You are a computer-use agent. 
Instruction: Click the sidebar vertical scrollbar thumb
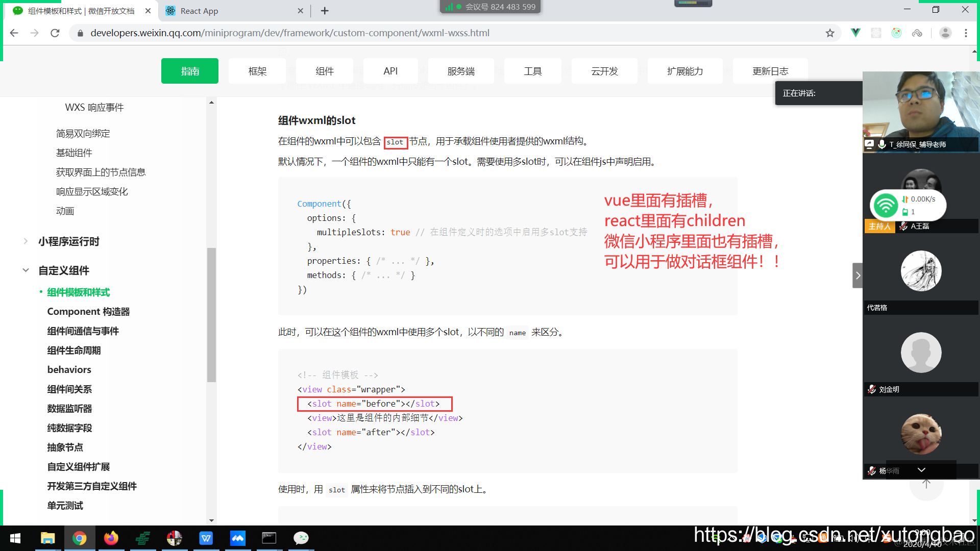coord(211,314)
